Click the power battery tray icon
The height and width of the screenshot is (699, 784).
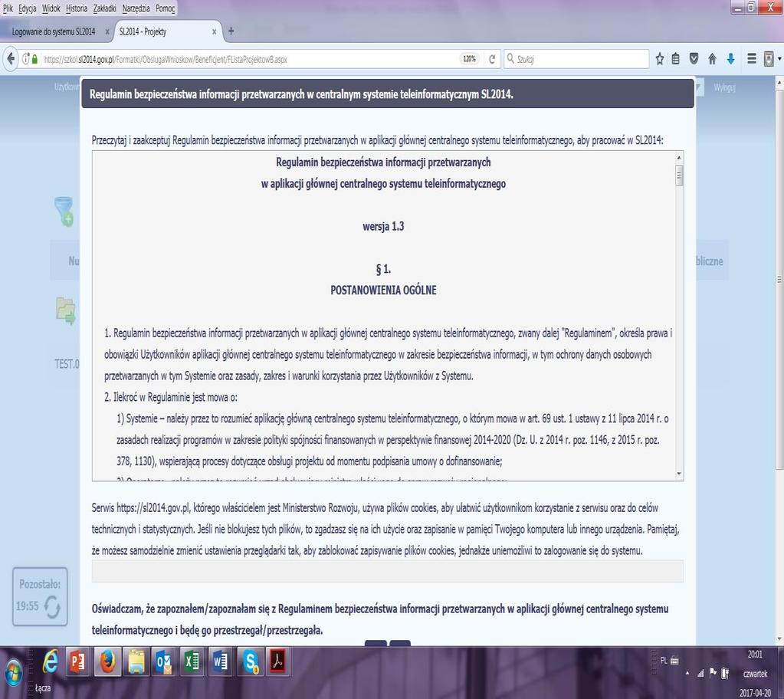tap(725, 674)
